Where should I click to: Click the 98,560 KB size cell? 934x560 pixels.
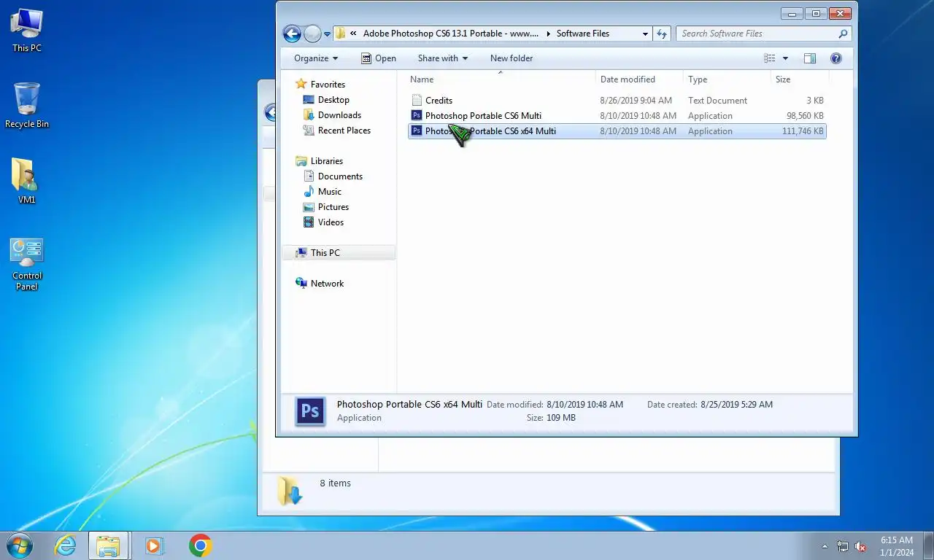tap(805, 116)
